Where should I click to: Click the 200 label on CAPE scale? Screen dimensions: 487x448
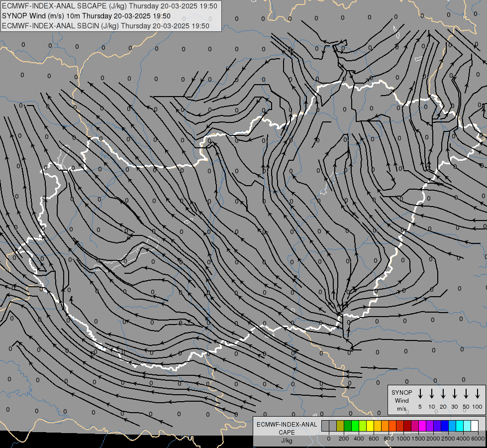coord(344,439)
